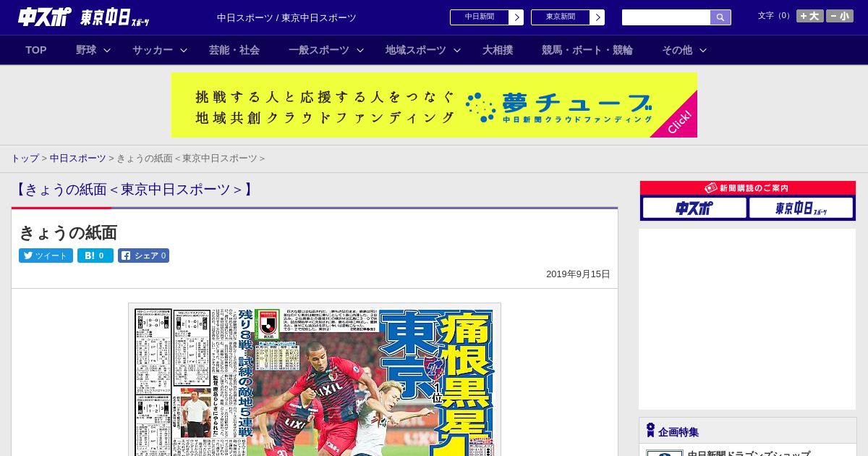The height and width of the screenshot is (456, 868).
Task: Click the きょうの紙面 article heading
Action: coord(68,232)
